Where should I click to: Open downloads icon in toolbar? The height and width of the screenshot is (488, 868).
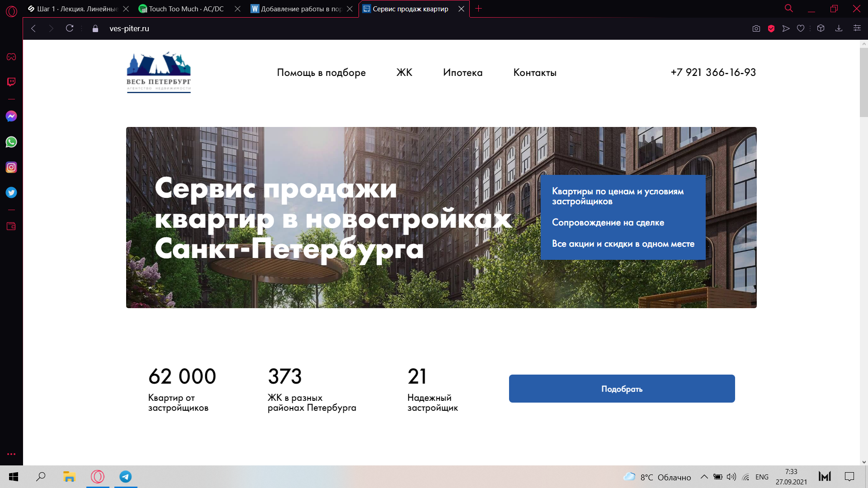[839, 28]
